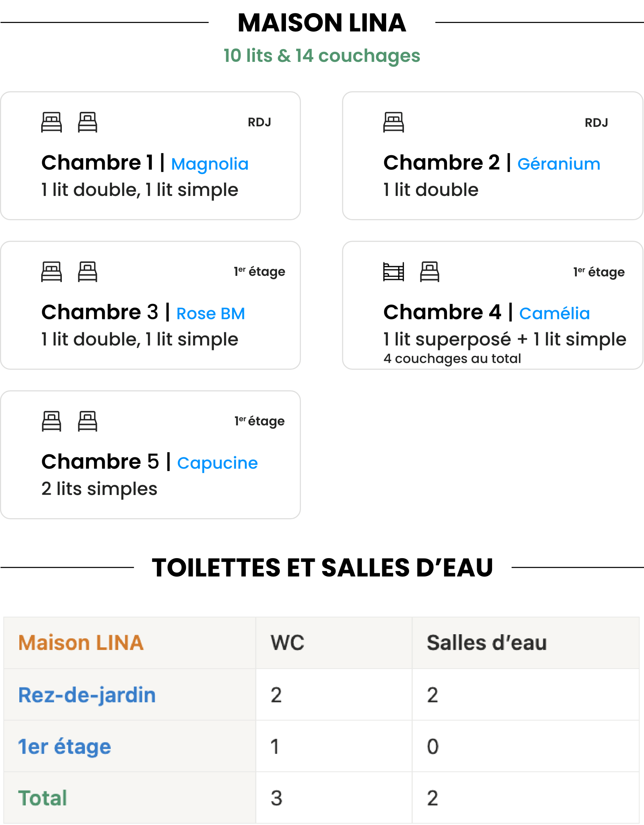Select the Capucine room name
Image resolution: width=644 pixels, height=825 pixels.
[x=217, y=463]
